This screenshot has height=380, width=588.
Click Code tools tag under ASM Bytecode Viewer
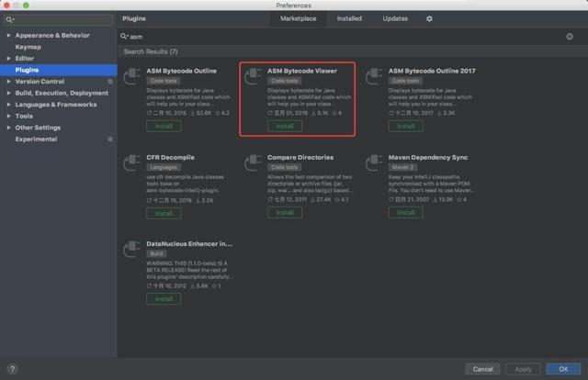tap(284, 81)
